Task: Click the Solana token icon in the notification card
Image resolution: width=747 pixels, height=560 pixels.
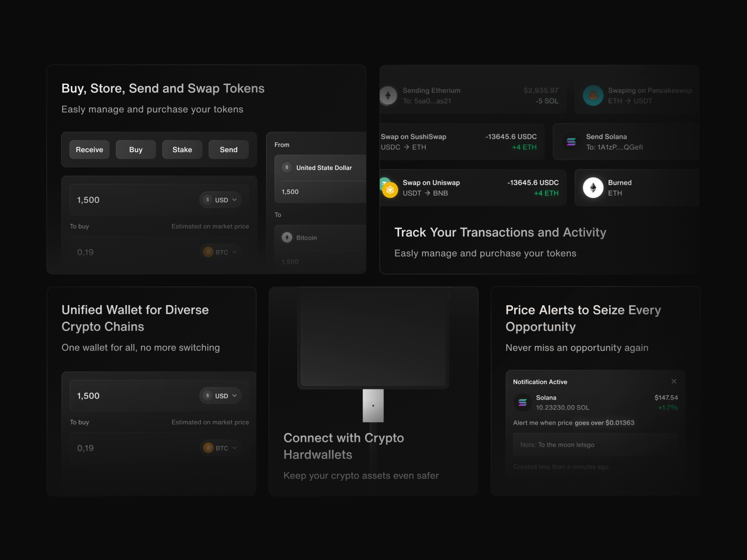Action: point(523,402)
